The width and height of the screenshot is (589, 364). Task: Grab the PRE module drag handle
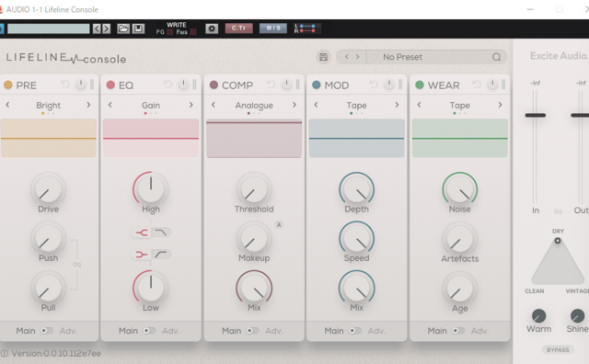pyautogui.click(x=92, y=85)
